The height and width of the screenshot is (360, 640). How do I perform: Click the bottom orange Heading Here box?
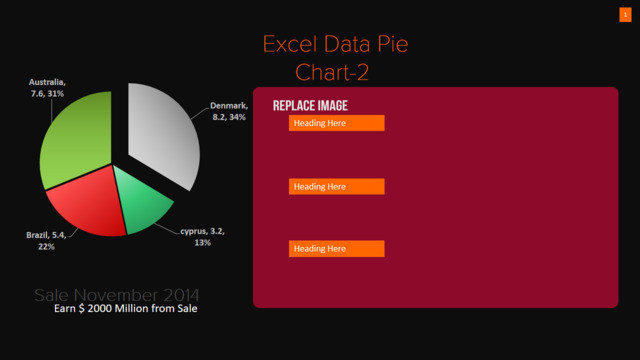tap(336, 249)
